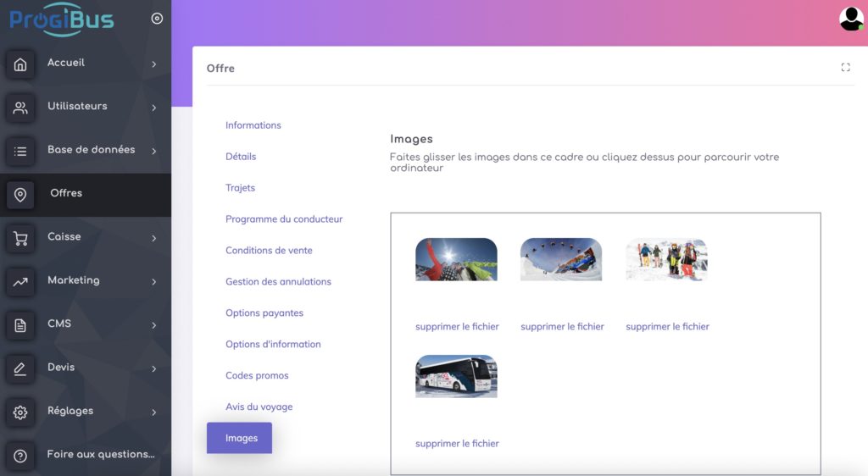This screenshot has height=476, width=868.
Task: Click the Devis pencil icon
Action: click(20, 368)
